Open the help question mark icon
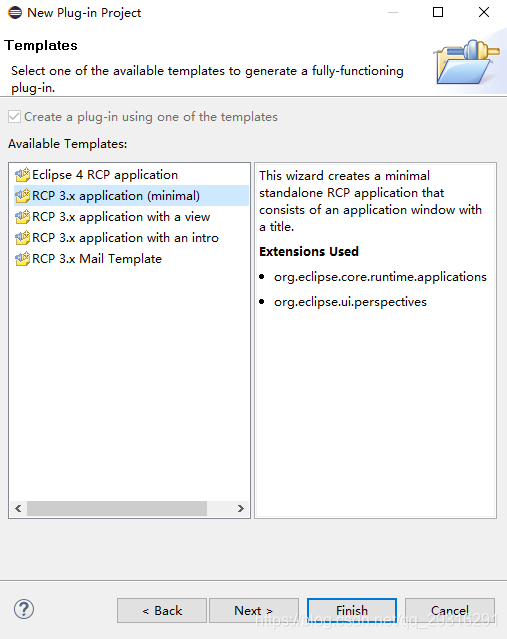This screenshot has width=507, height=639. (24, 609)
